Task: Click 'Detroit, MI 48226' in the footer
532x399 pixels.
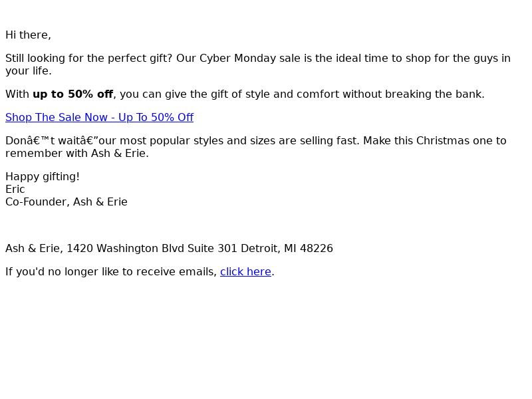Action: coord(287,248)
